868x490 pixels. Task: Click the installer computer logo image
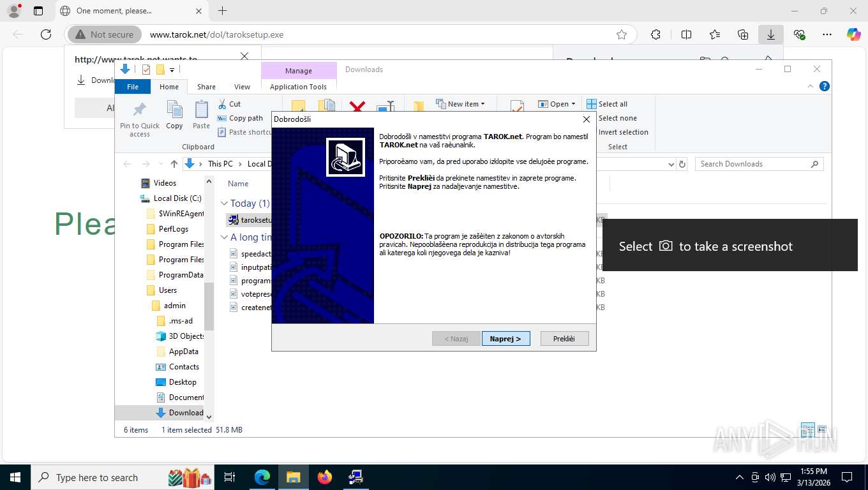click(345, 157)
